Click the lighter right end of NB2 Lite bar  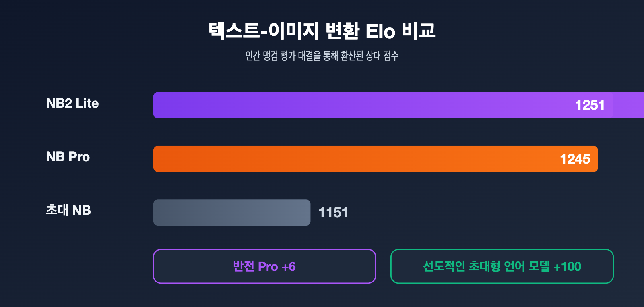click(x=629, y=105)
